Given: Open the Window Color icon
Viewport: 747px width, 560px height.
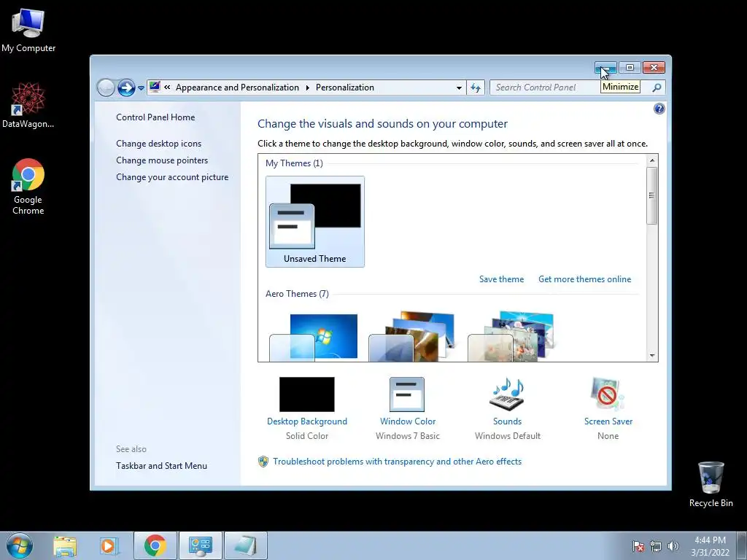Looking at the screenshot, I should coord(407,394).
